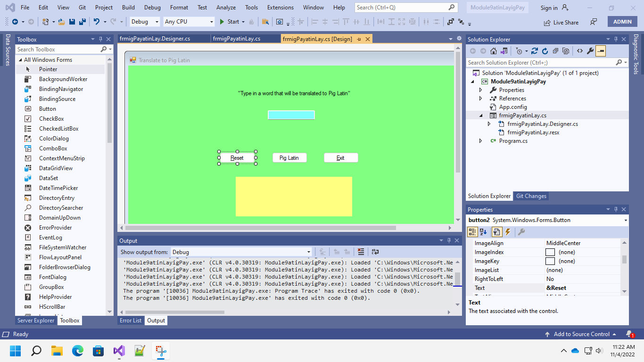The width and height of the screenshot is (644, 362).
Task: Select the cyan text box on the form
Action: coord(291,115)
